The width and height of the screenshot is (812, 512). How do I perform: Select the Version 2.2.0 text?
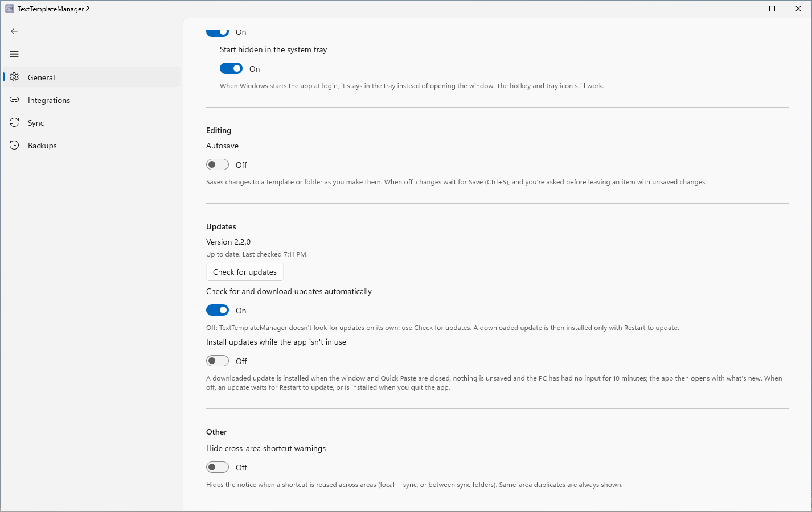point(228,242)
